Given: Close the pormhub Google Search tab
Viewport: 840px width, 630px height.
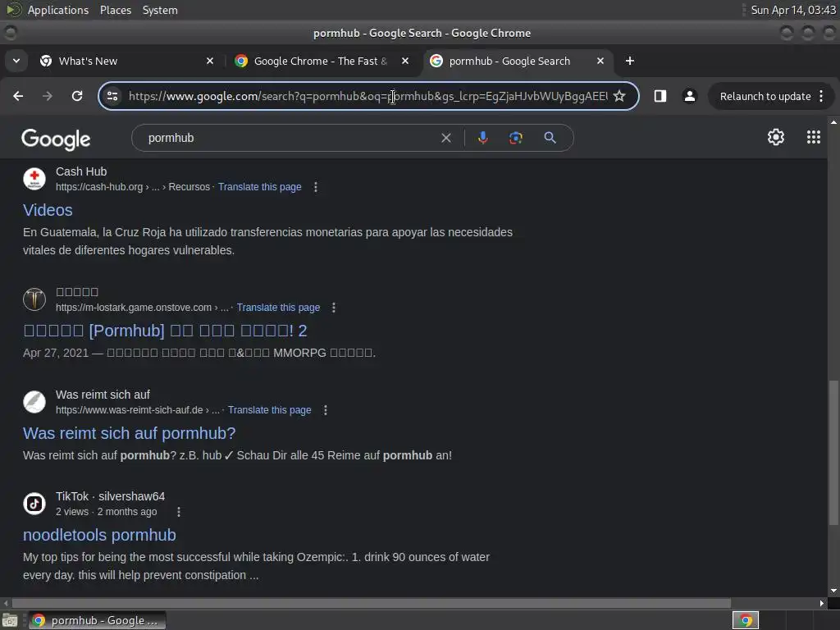Looking at the screenshot, I should pos(600,61).
